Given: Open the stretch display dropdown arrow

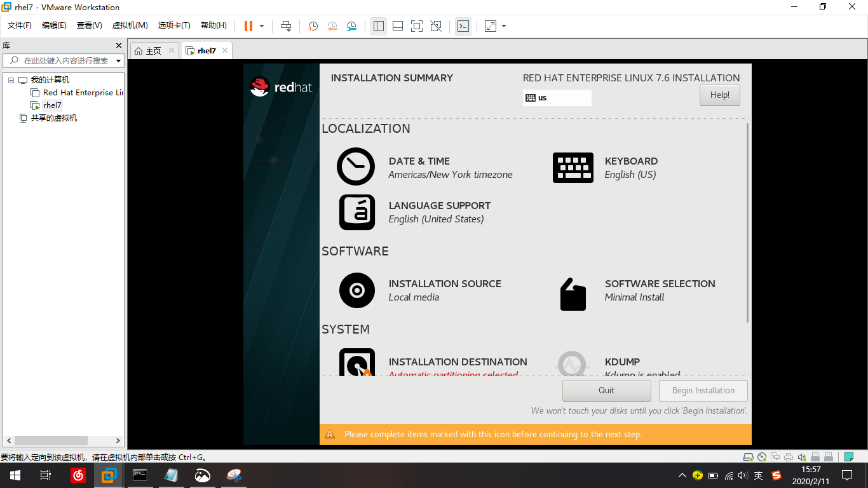Looking at the screenshot, I should coord(504,26).
